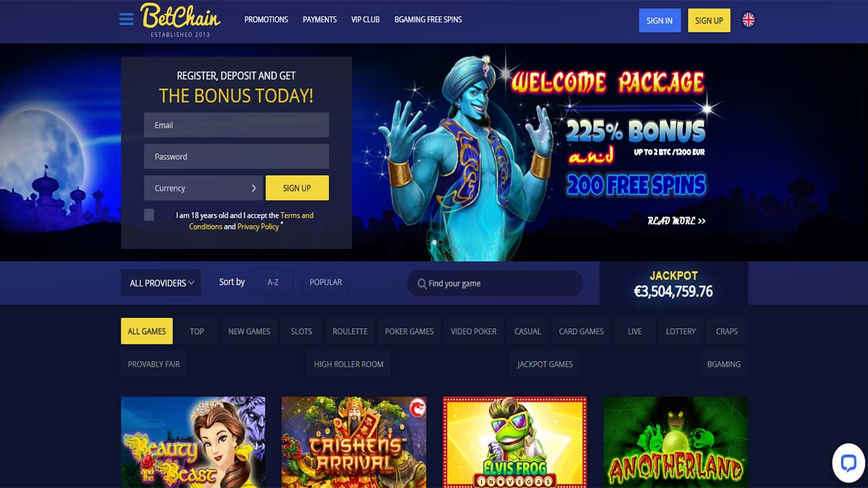868x488 pixels.
Task: Open the UK flag language selector
Action: (749, 20)
